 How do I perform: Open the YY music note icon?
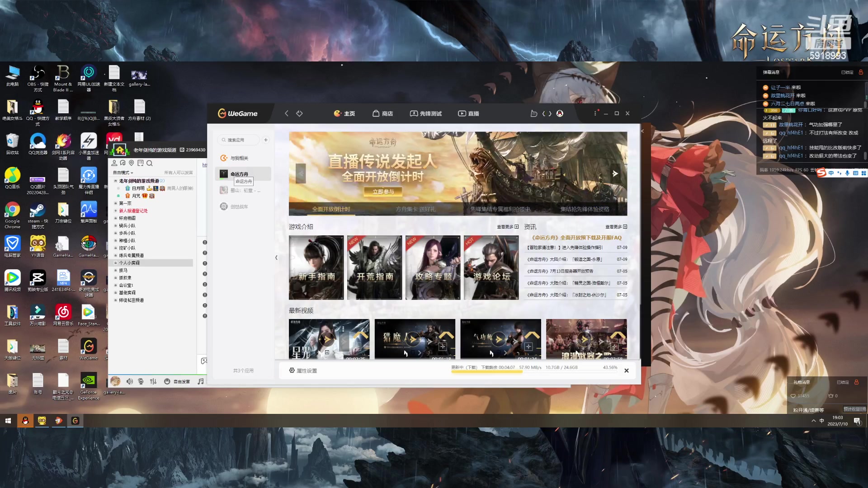coord(201,381)
